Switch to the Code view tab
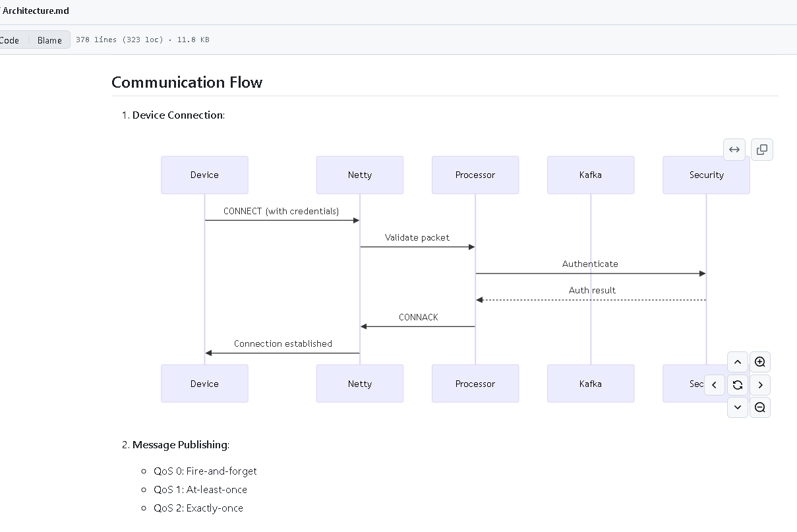Screen dimensions: 797x532 click(11, 40)
